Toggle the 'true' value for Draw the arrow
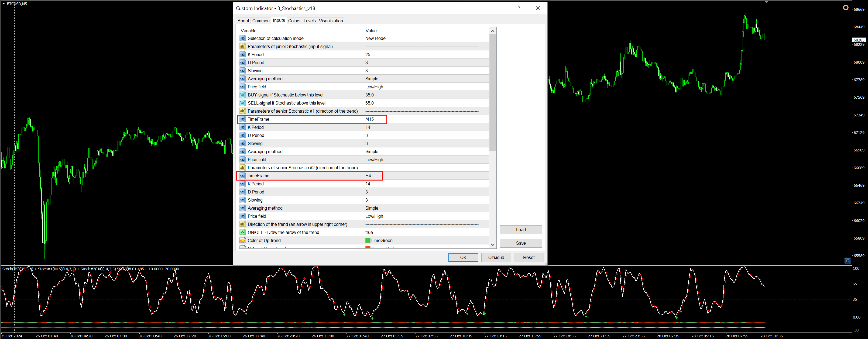The height and width of the screenshot is (339, 868). (x=369, y=232)
